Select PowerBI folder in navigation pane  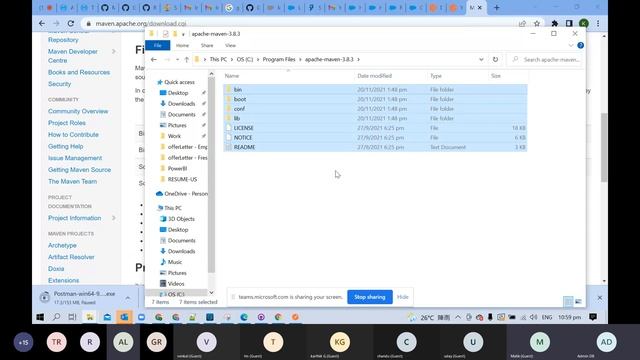(173, 168)
